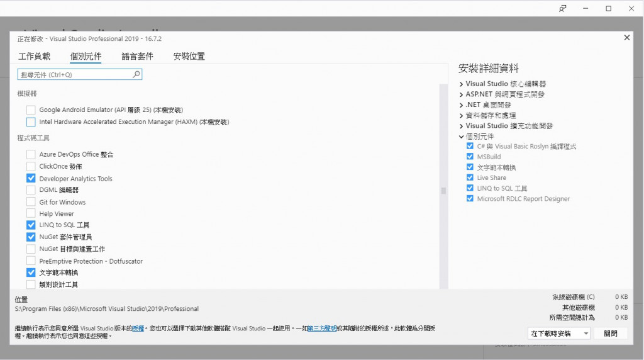Expand .NET 桌面開發 details
The image size is (644, 360).
click(461, 105)
